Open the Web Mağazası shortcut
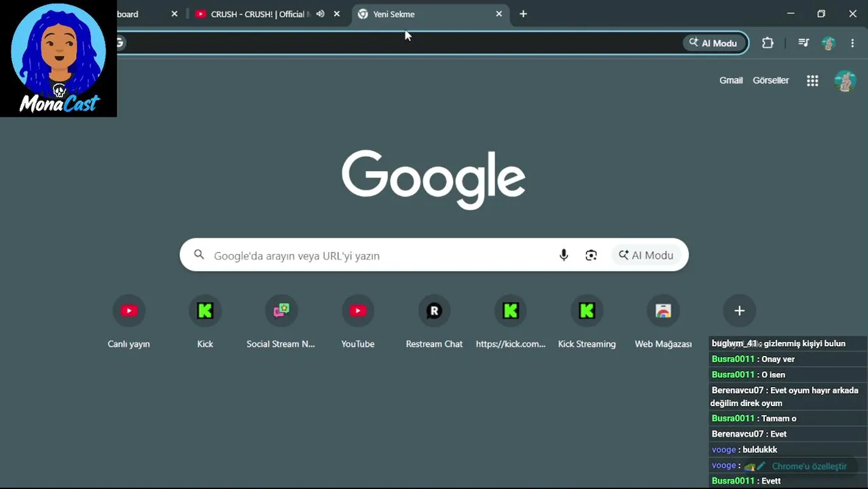This screenshot has height=489, width=868. [663, 323]
